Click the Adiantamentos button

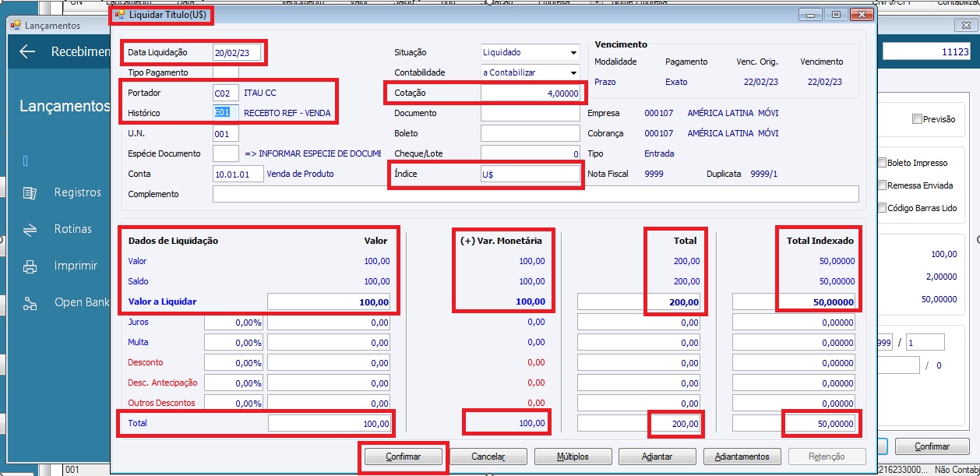[742, 457]
